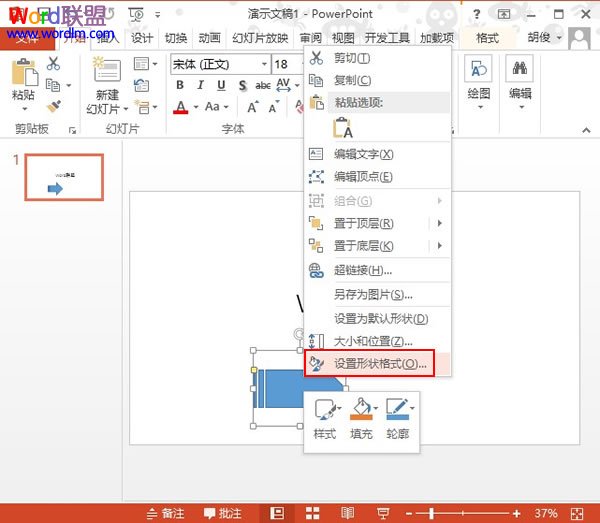Open the 编辑 Editing binoculars group
The height and width of the screenshot is (523, 600).
click(x=520, y=82)
